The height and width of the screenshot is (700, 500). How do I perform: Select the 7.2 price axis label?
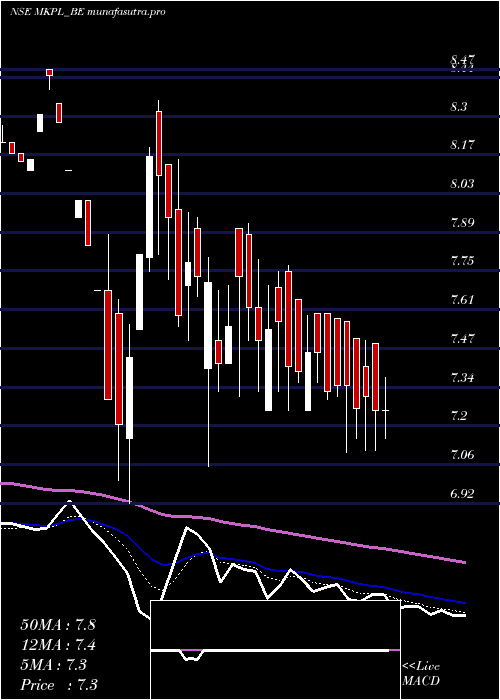[459, 417]
